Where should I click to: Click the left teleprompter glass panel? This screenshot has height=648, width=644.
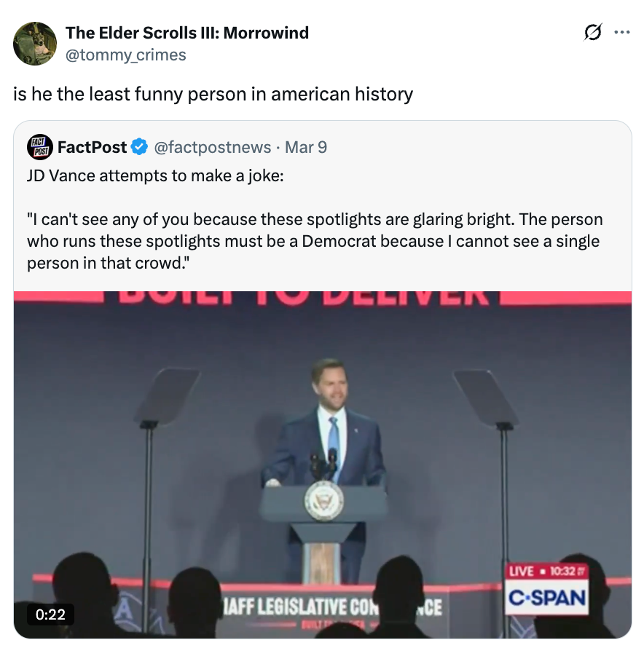tap(168, 395)
